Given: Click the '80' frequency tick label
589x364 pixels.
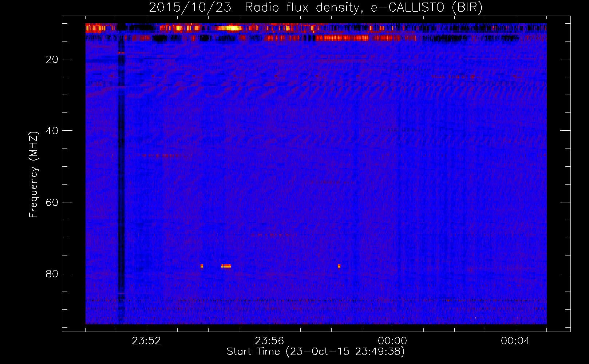Looking at the screenshot, I should coord(52,274).
